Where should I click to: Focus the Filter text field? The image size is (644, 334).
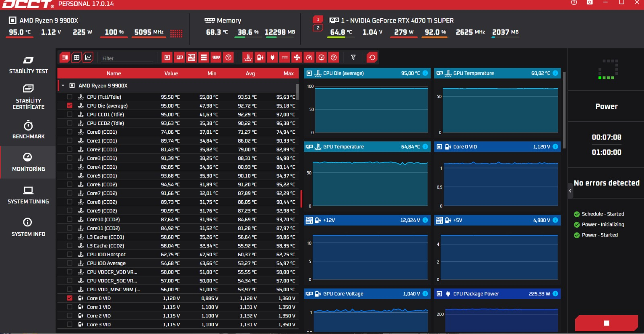[127, 58]
